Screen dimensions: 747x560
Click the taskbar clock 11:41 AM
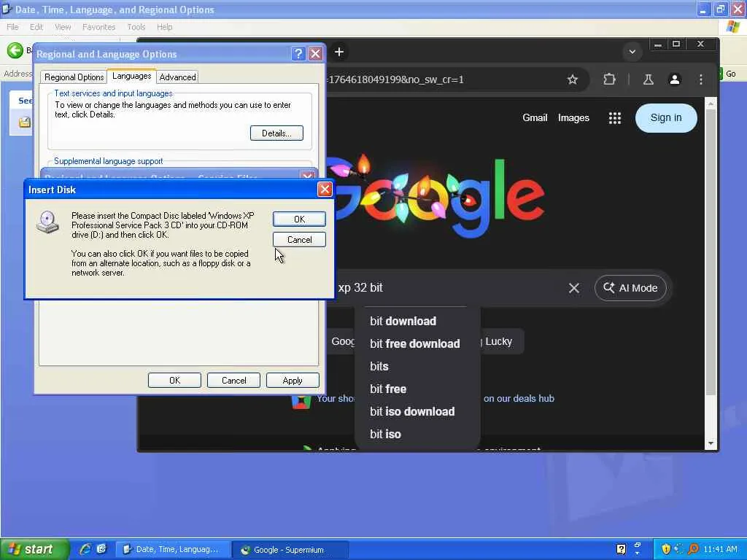(x=720, y=549)
